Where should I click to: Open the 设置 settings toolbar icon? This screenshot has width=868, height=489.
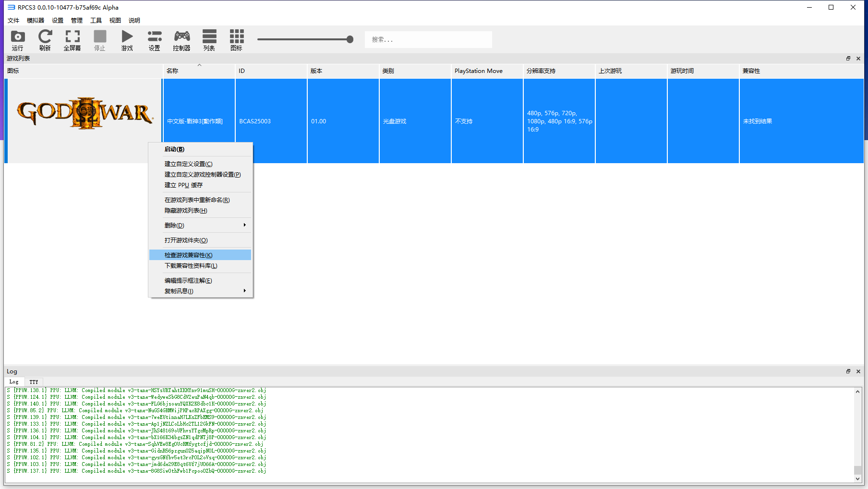click(155, 36)
